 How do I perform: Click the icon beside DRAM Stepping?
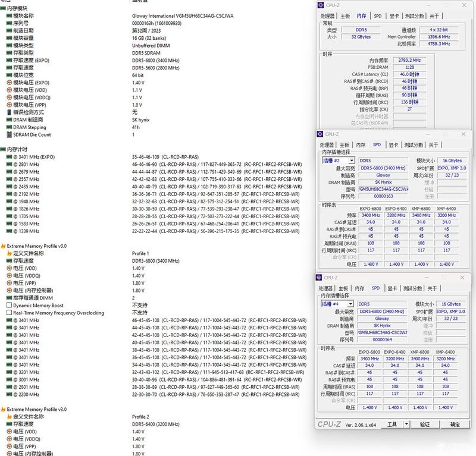[x=9, y=127]
